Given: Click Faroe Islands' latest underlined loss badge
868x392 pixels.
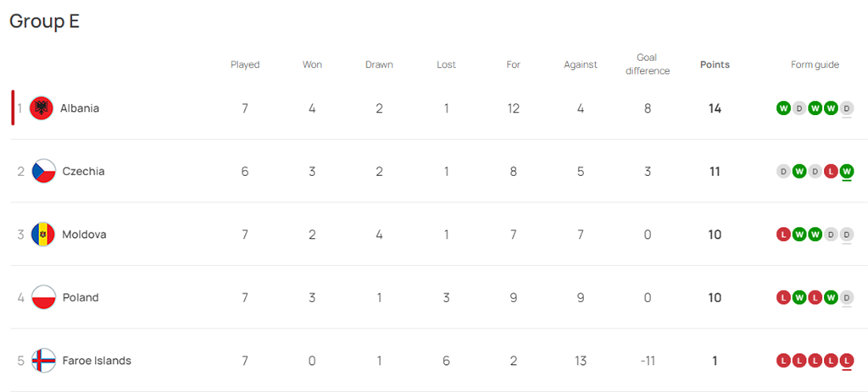Looking at the screenshot, I should (x=846, y=361).
